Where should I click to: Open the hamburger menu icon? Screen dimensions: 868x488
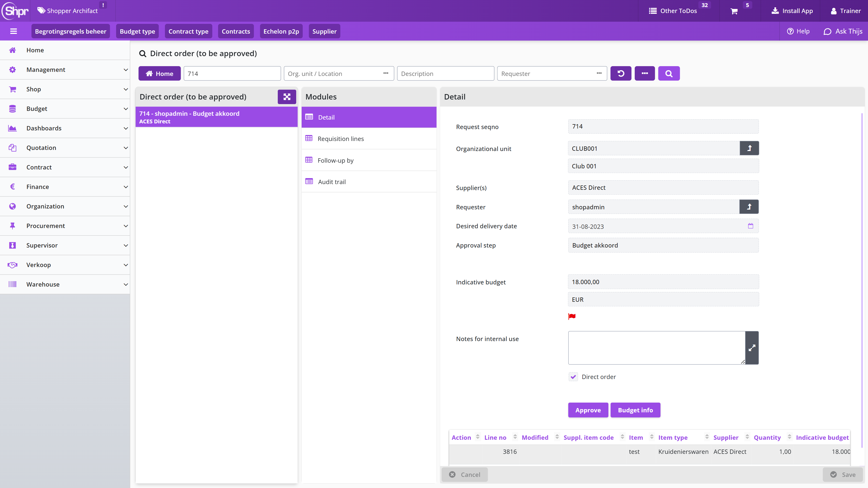point(14,31)
